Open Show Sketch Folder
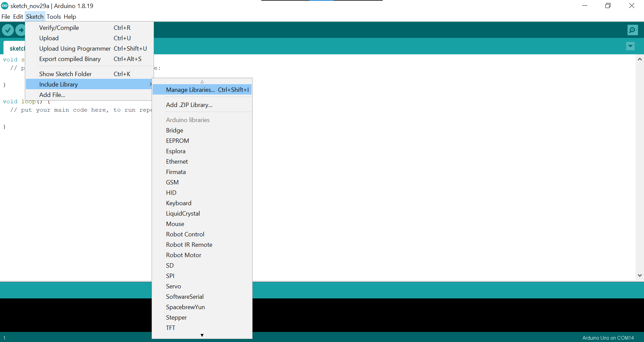The image size is (644, 342). tap(65, 74)
